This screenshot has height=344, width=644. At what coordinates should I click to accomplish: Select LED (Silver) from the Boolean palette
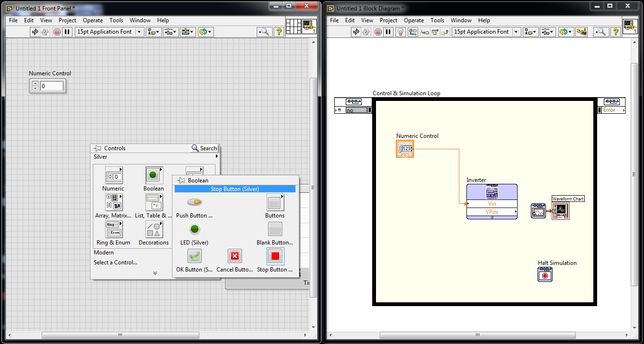(194, 229)
